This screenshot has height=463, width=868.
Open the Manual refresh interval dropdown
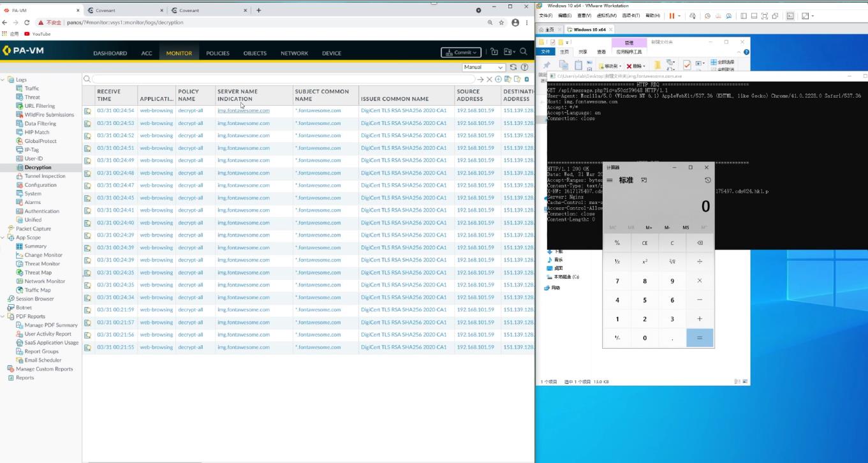point(484,67)
